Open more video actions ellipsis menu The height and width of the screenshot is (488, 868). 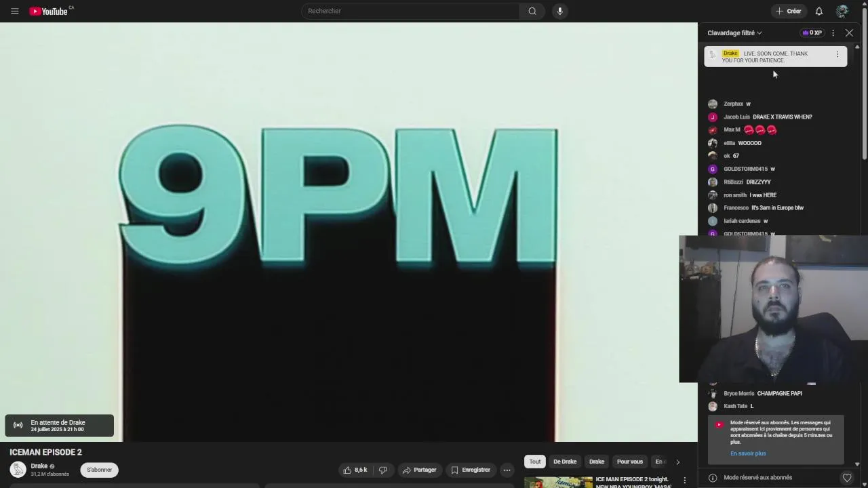507,470
